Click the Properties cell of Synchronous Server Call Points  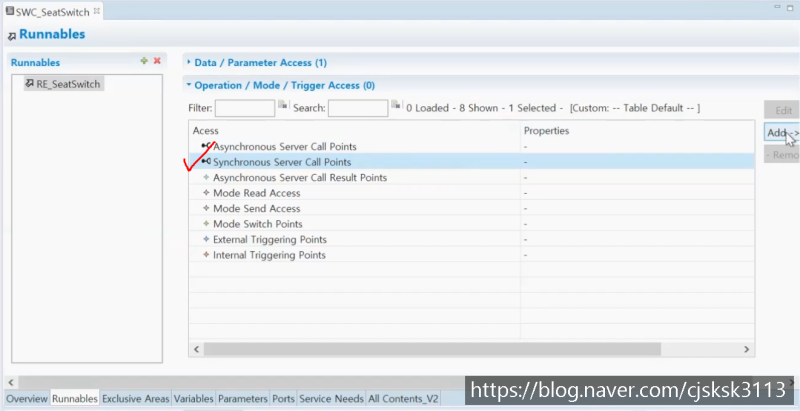pos(637,162)
